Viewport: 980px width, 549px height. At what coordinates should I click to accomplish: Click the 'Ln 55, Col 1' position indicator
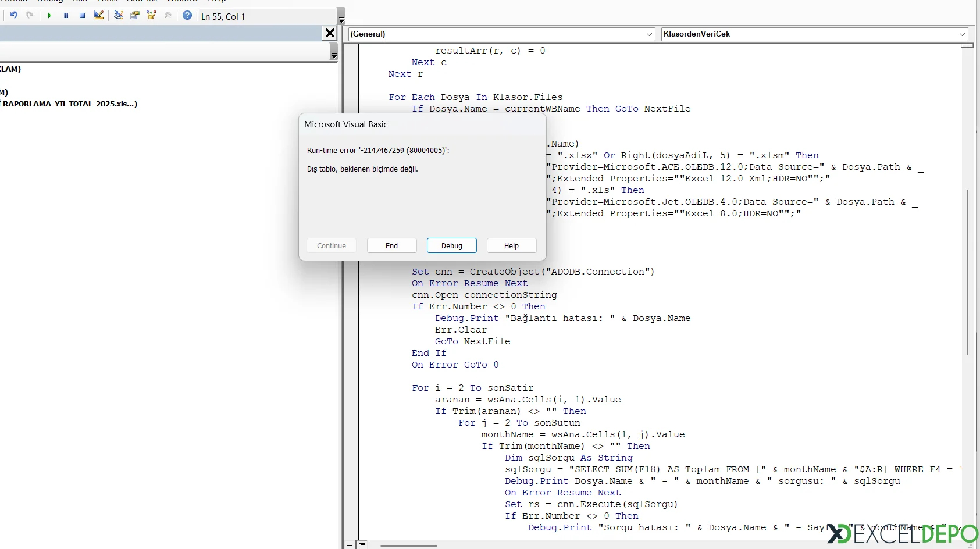pos(223,17)
